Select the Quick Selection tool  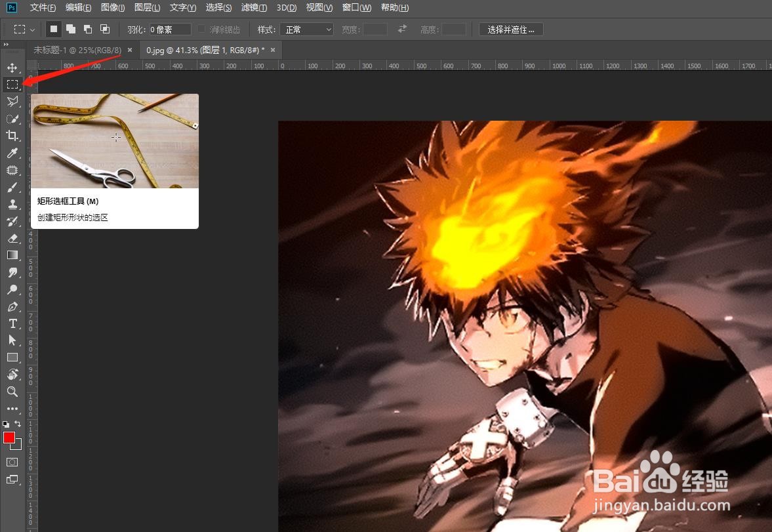(12, 119)
